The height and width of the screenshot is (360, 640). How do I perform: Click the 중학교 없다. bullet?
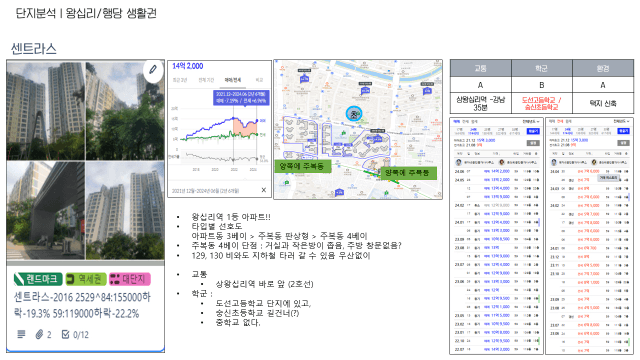(238, 322)
